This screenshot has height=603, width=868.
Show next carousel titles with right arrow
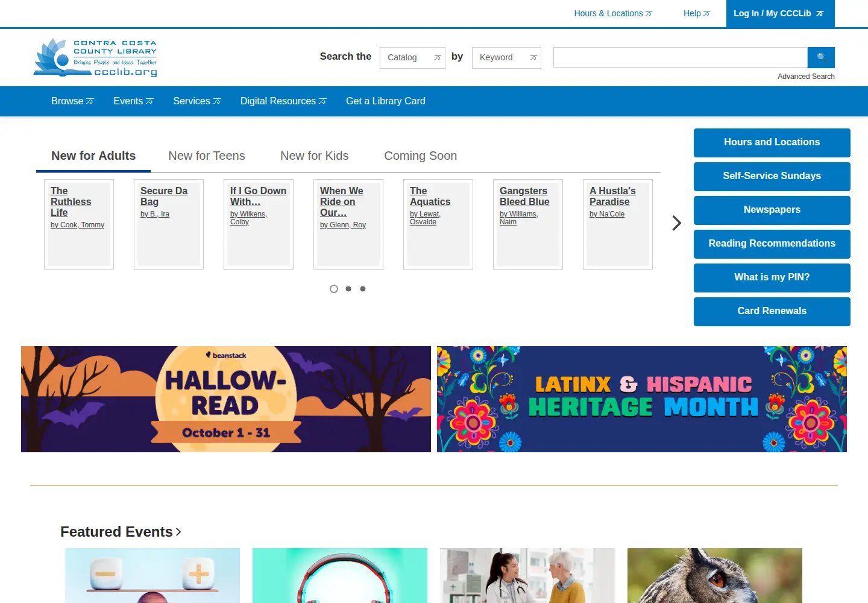tap(676, 223)
